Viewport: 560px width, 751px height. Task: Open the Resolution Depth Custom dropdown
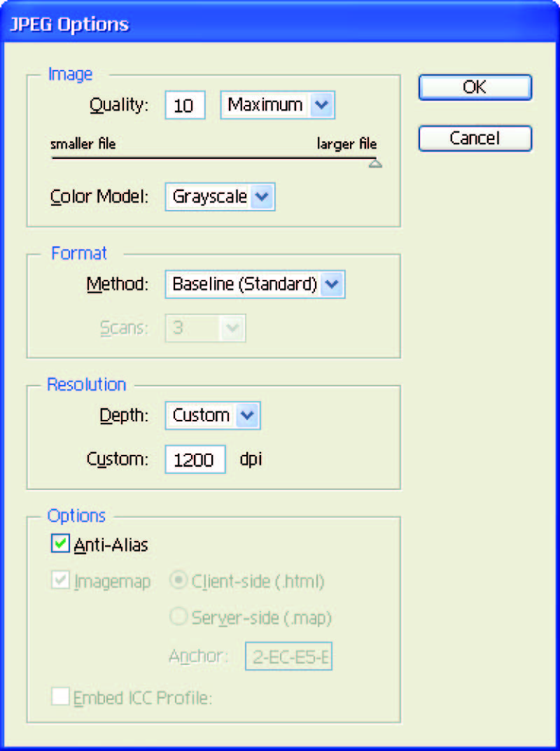pyautogui.click(x=212, y=416)
